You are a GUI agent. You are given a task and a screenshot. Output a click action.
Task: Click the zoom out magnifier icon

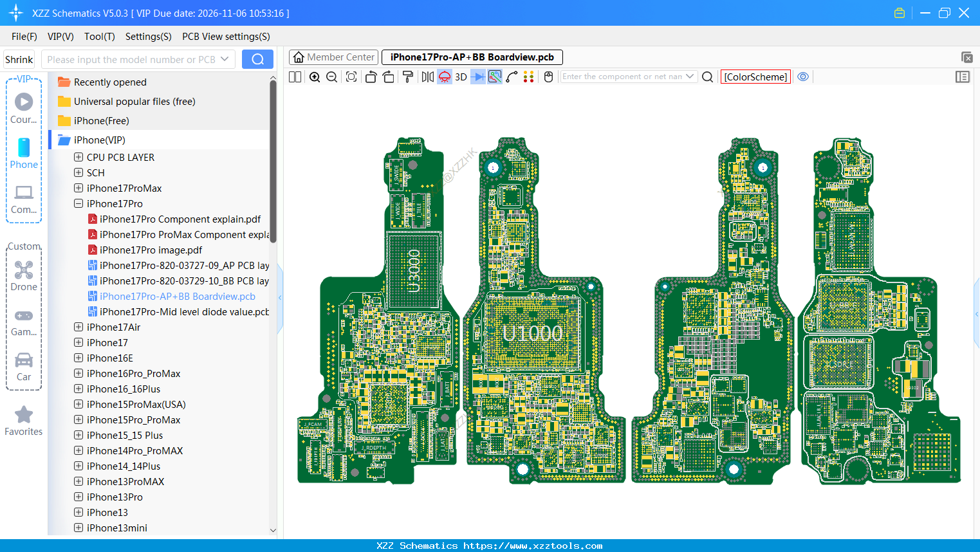pyautogui.click(x=332, y=77)
